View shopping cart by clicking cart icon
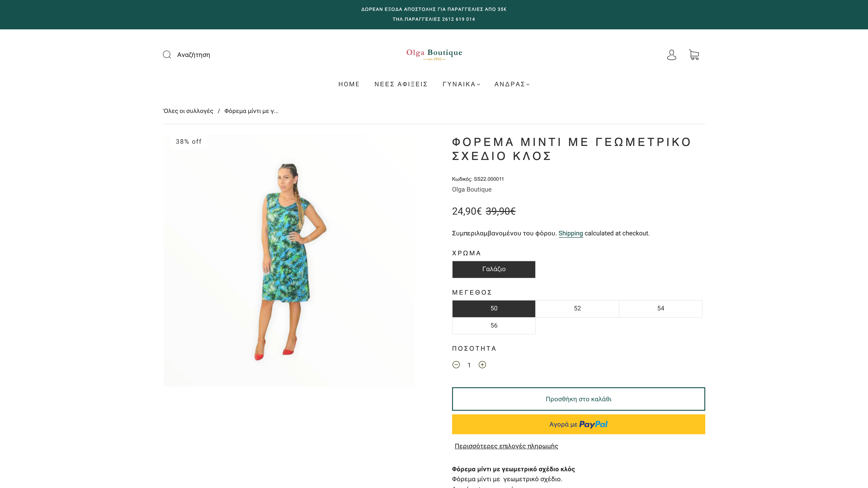The width and height of the screenshot is (868, 488). (694, 54)
